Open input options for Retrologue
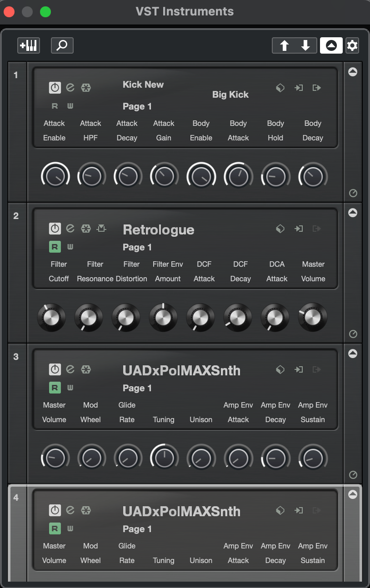The width and height of the screenshot is (370, 588). (299, 229)
